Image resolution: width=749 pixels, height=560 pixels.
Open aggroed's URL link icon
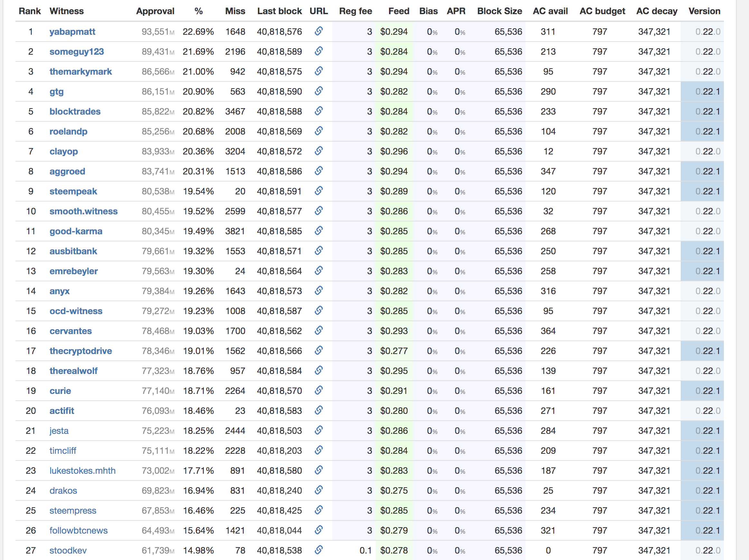318,171
